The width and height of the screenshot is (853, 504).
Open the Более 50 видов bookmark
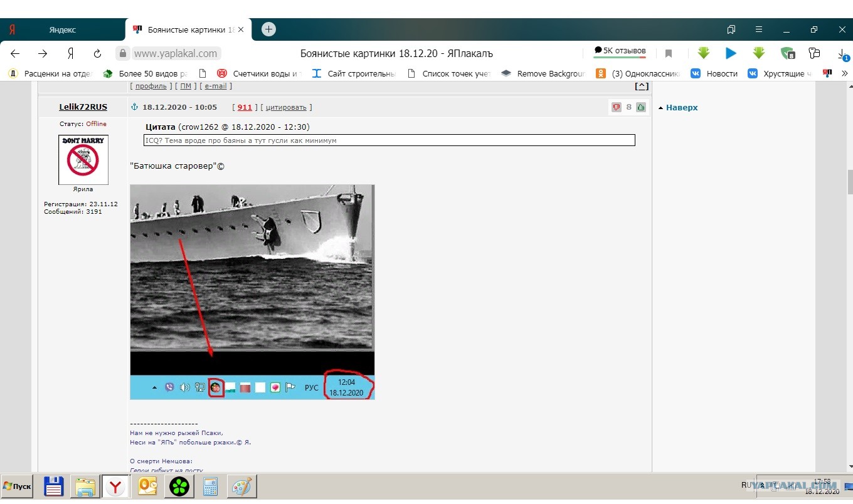click(146, 73)
